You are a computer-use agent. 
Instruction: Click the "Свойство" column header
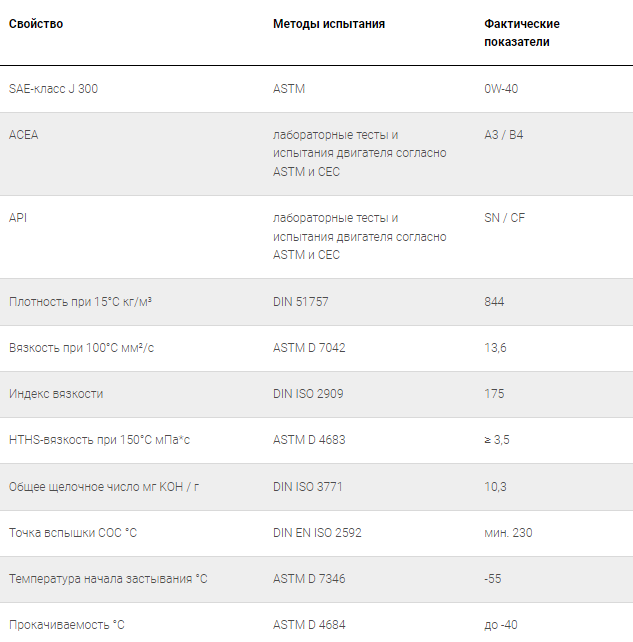36,24
